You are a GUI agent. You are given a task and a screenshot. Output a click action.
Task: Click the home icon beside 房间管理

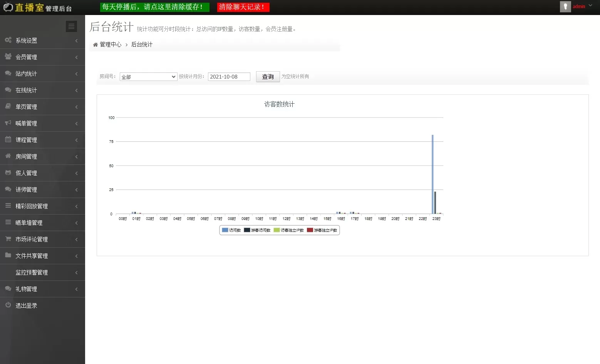point(8,156)
